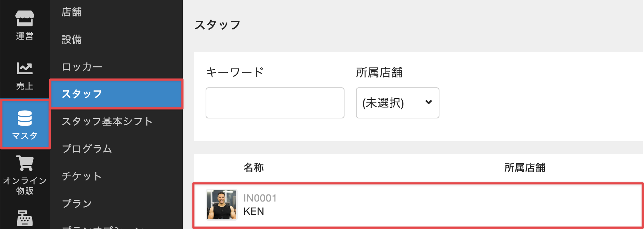Click the 所属店舗 table column header
This screenshot has width=644, height=229.
[524, 167]
